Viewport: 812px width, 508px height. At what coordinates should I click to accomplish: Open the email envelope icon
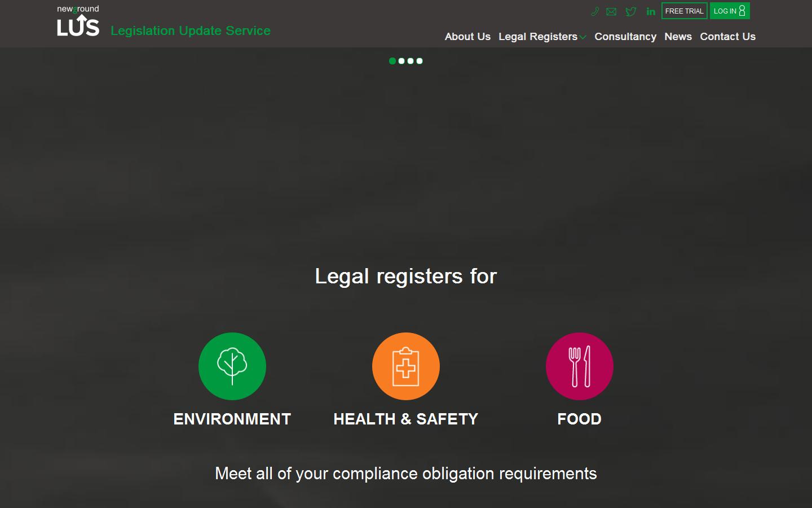click(x=611, y=11)
